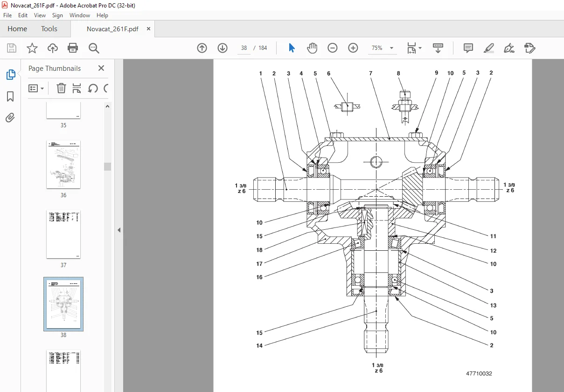Open the Window menu
The height and width of the screenshot is (392, 564).
pos(80,15)
